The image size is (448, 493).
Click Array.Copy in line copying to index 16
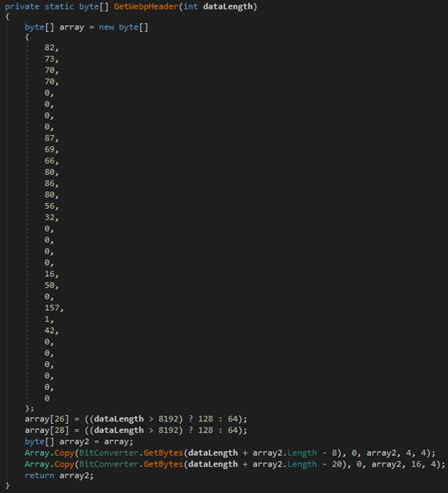[49, 464]
